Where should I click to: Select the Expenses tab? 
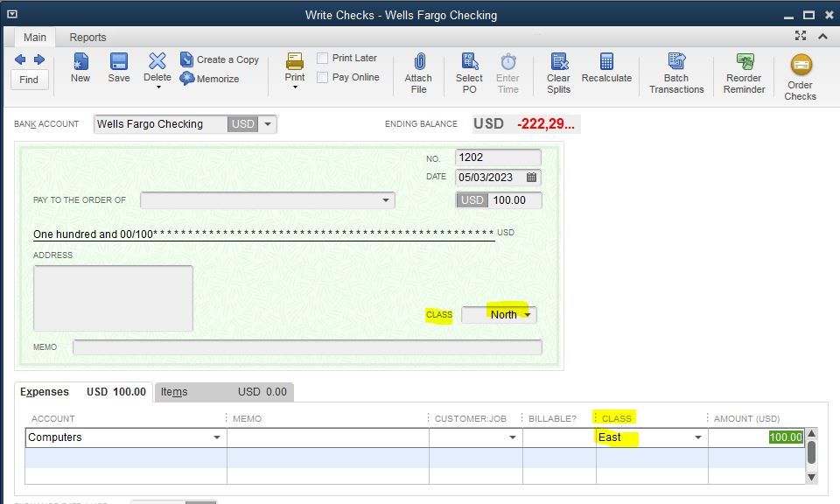tap(83, 392)
